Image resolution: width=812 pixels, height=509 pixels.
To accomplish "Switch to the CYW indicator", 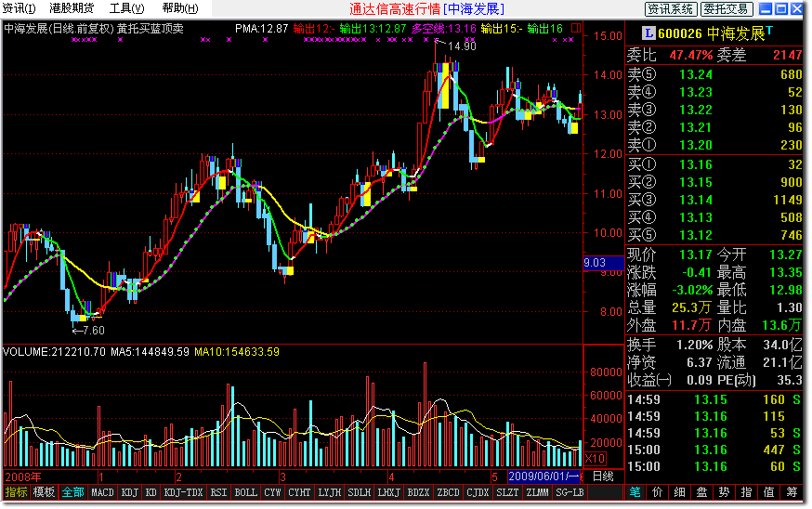I will (272, 492).
